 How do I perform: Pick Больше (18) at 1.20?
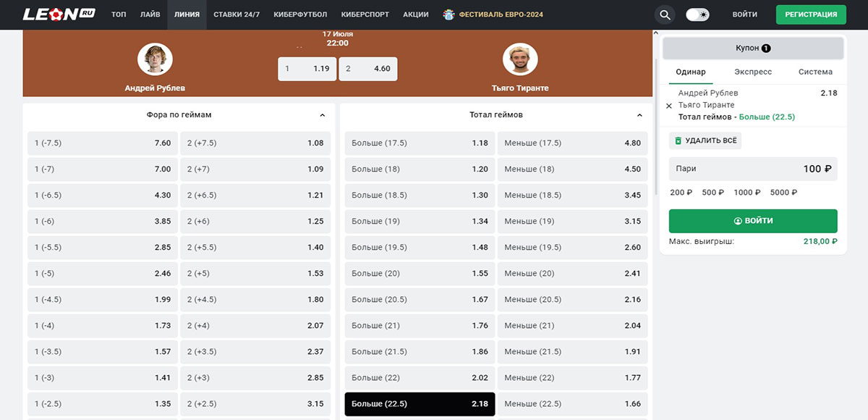coord(420,169)
